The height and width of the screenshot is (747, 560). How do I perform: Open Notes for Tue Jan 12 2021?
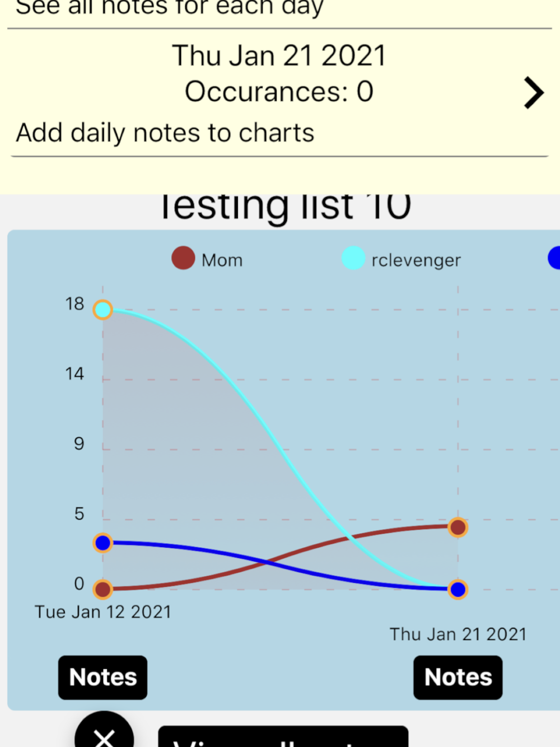coord(103,678)
